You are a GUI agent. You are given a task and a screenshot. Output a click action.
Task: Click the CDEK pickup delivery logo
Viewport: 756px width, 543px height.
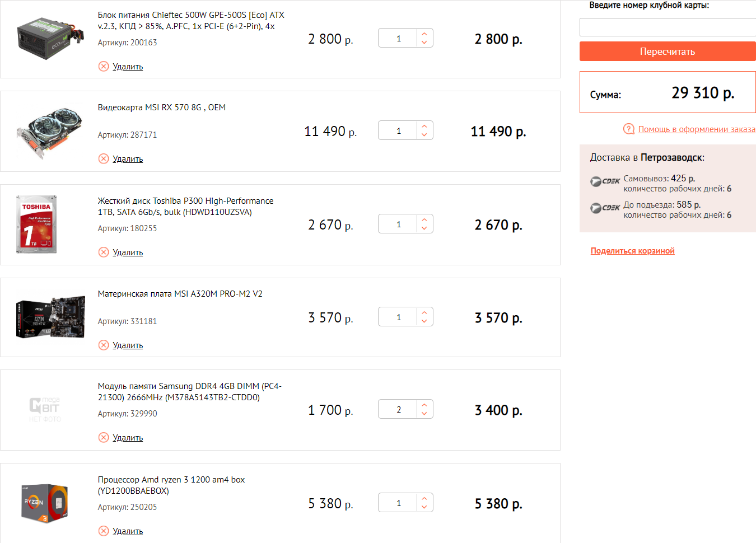[x=605, y=181]
